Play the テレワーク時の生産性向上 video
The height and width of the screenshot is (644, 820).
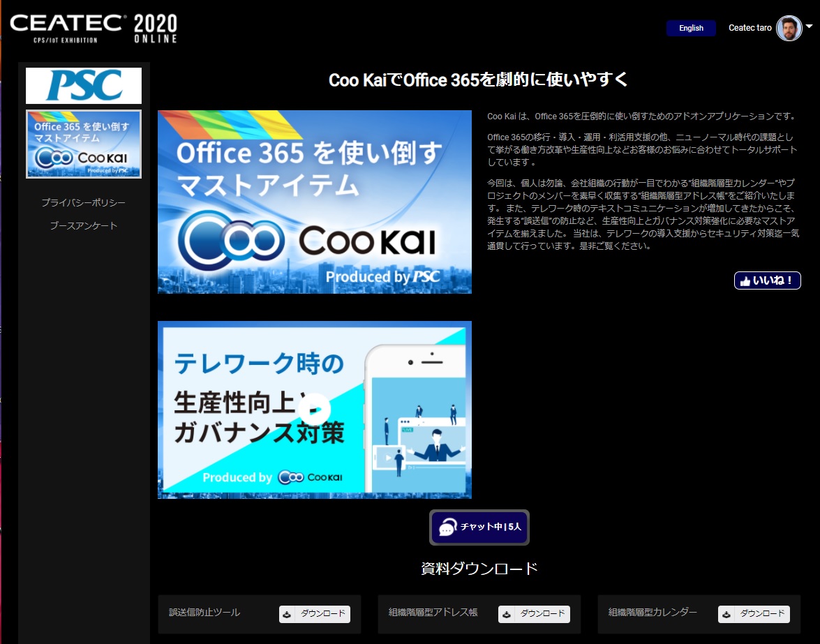click(x=315, y=410)
